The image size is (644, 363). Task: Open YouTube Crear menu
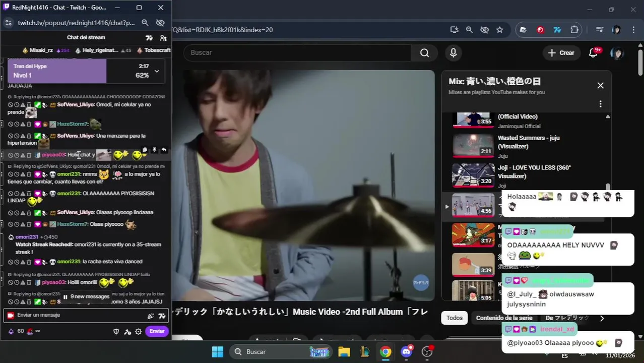[x=561, y=52]
